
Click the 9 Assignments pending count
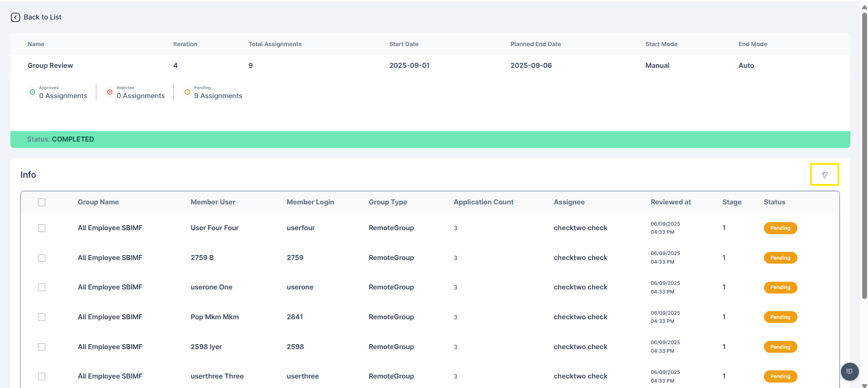218,96
